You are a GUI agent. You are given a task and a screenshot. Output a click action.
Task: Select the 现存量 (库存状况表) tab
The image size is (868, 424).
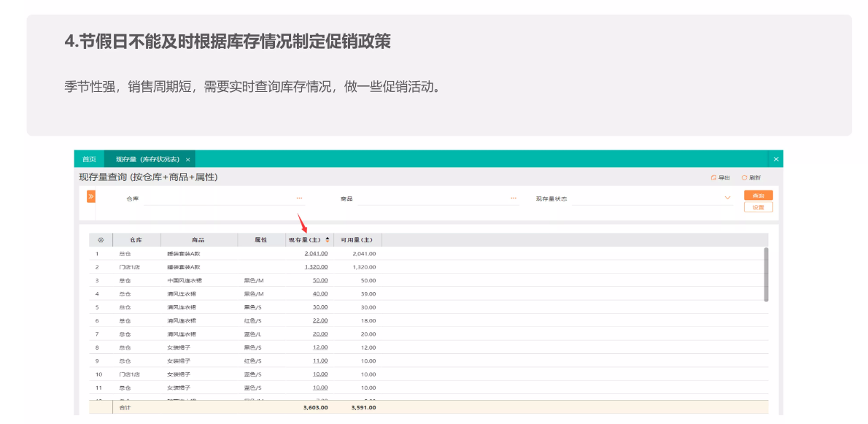(x=150, y=159)
